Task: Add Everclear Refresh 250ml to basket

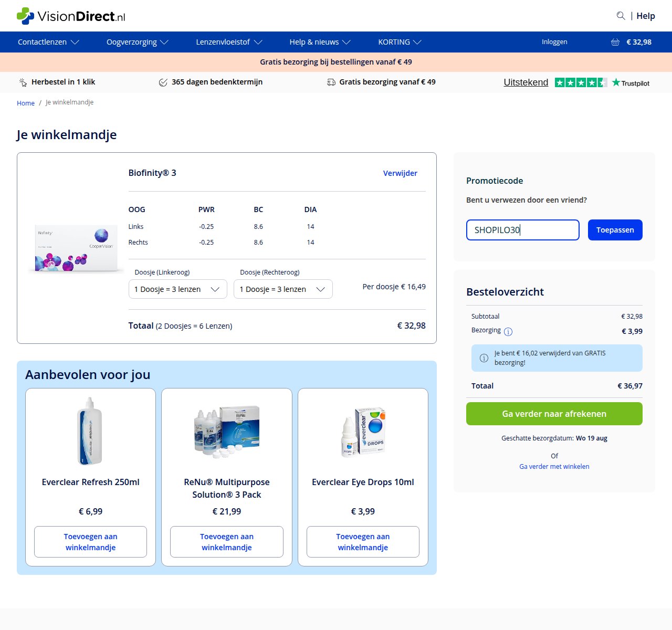Action: (x=90, y=542)
